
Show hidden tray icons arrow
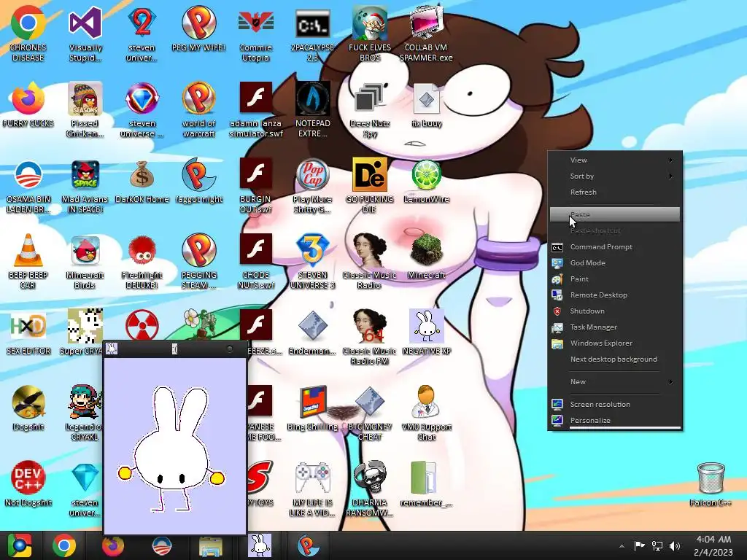pyautogui.click(x=622, y=545)
